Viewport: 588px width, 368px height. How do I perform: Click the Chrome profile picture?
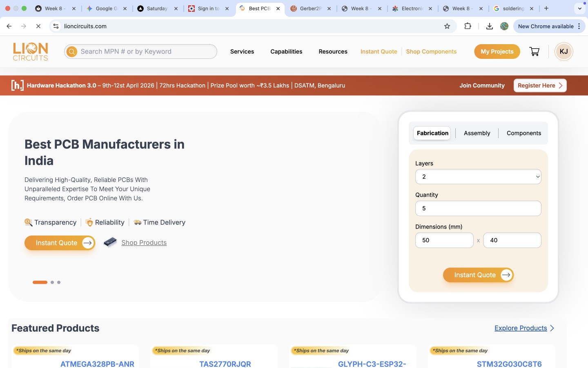[504, 26]
